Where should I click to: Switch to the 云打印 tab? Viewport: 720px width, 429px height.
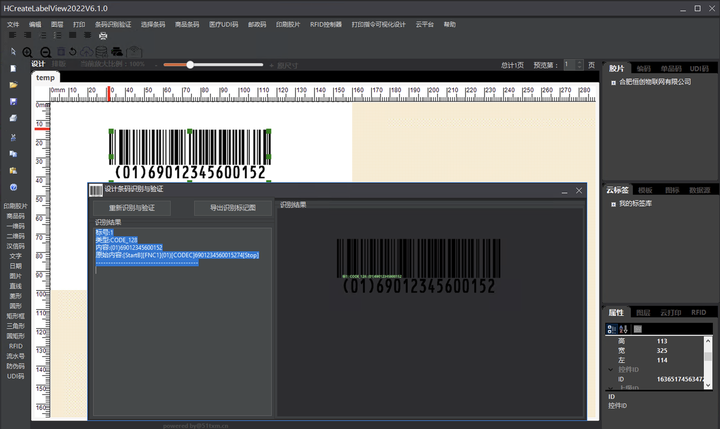669,312
